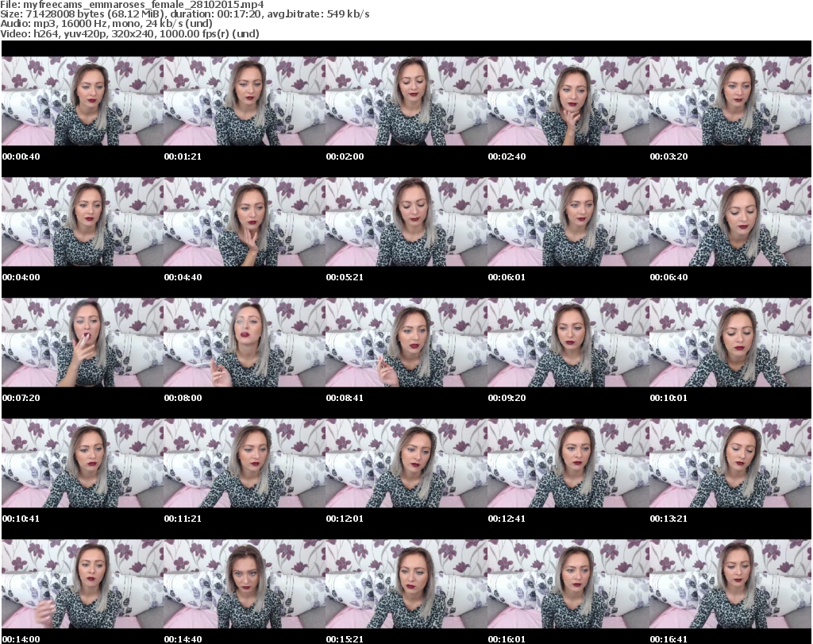
Task: Select the thumbnail frame at 00:10:01
Action: click(730, 343)
